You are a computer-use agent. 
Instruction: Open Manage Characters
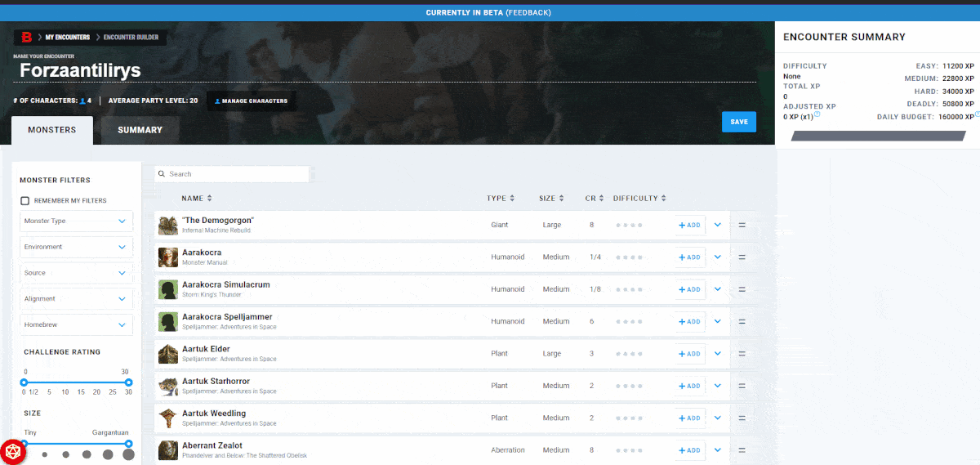[x=251, y=101]
